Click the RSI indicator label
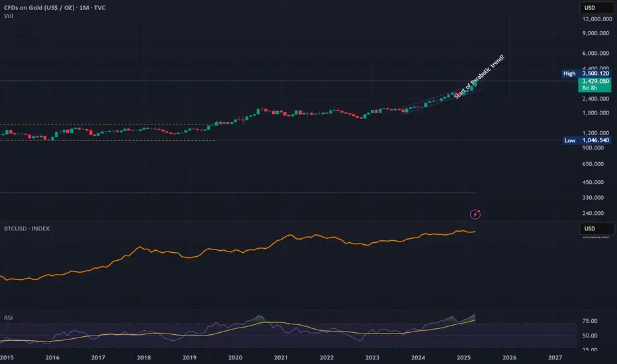The height and width of the screenshot is (364, 617). click(x=8, y=318)
